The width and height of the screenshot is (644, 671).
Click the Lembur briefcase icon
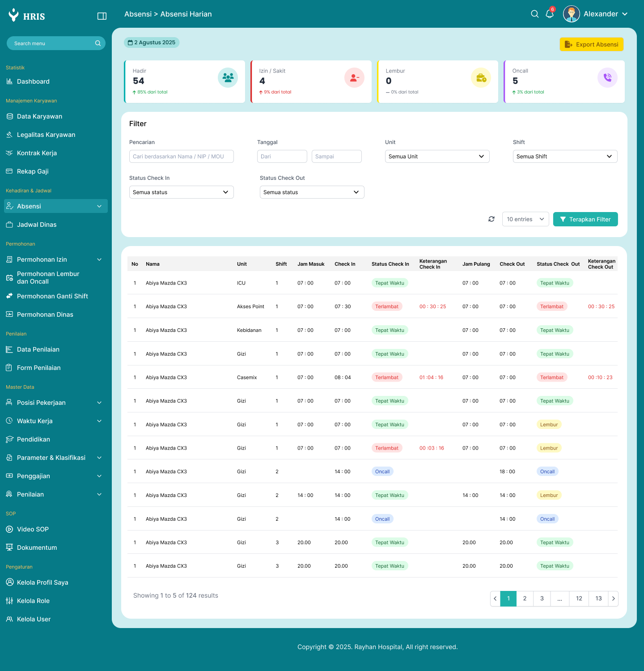[x=481, y=78]
